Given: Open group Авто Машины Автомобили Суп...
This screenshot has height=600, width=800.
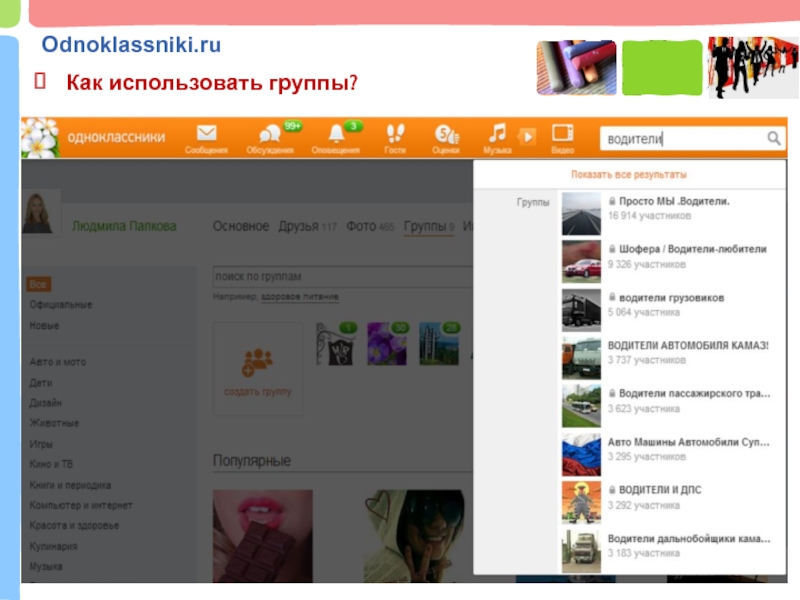Looking at the screenshot, I should point(688,442).
